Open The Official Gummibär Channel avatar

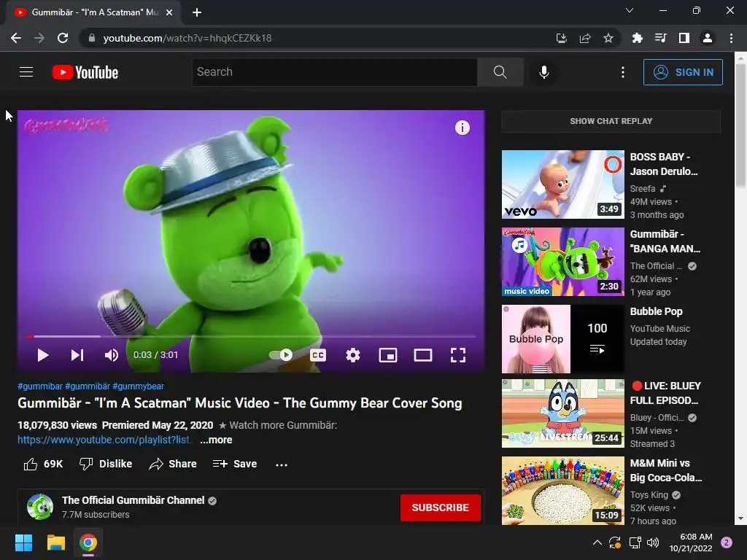[40, 507]
